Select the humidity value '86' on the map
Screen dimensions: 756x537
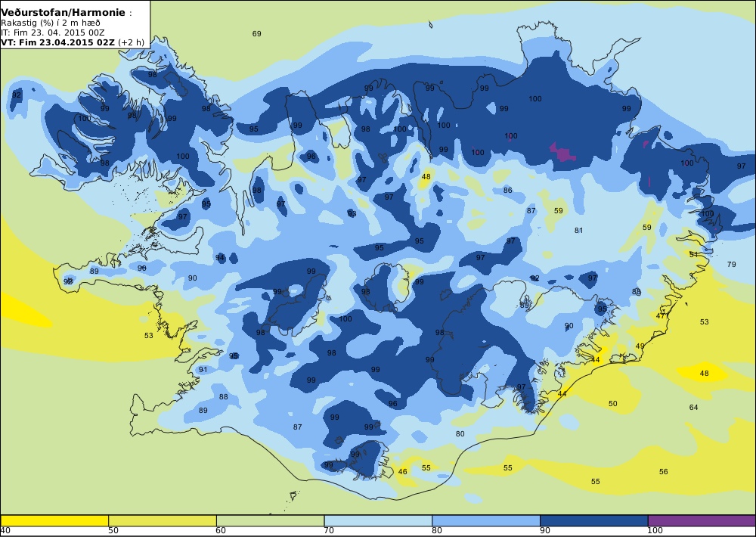click(x=508, y=191)
